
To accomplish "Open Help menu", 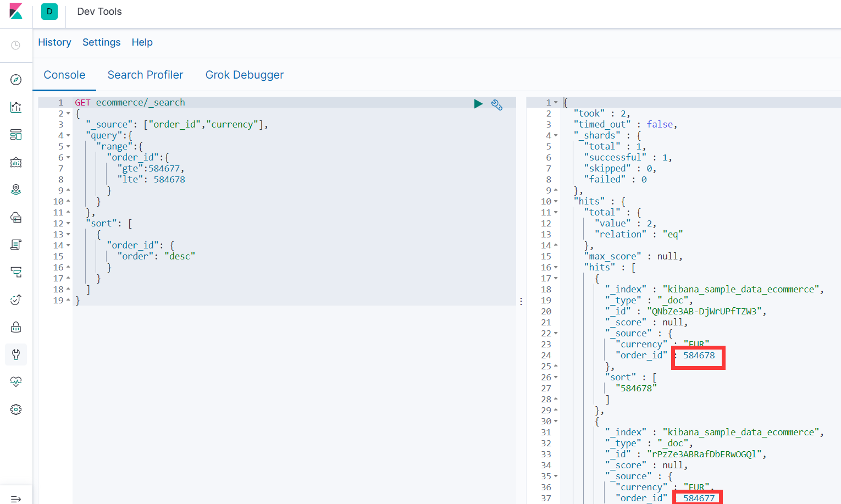I will 142,42.
